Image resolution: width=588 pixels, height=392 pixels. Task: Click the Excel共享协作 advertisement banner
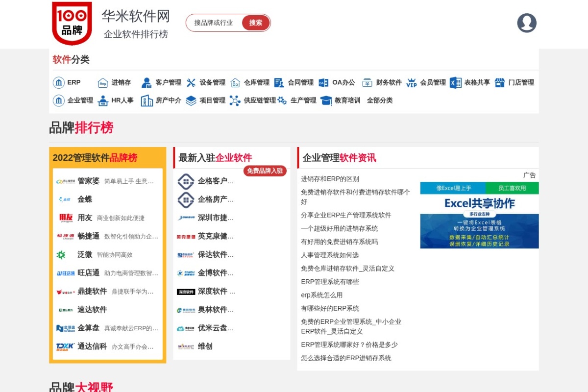[x=479, y=215]
